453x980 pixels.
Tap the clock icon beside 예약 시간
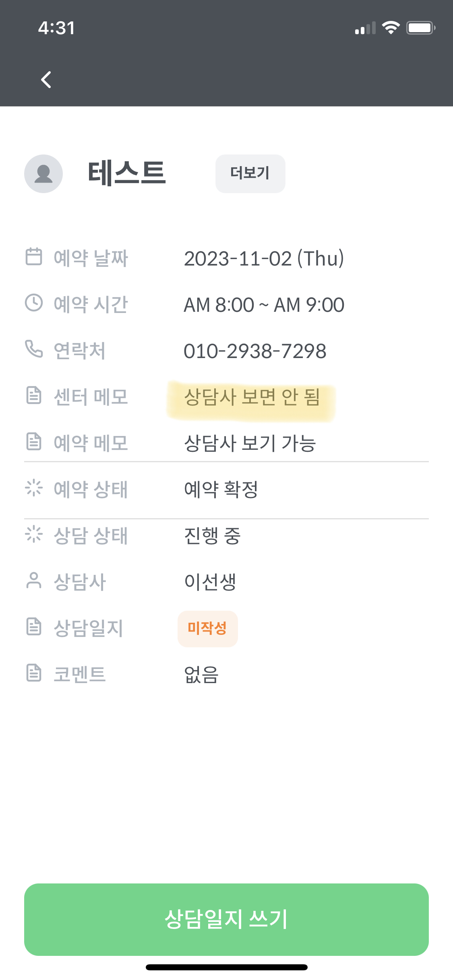34,303
